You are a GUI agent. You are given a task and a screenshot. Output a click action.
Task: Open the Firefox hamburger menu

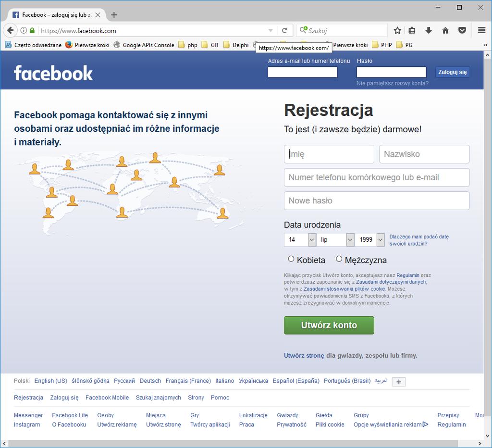[x=481, y=30]
